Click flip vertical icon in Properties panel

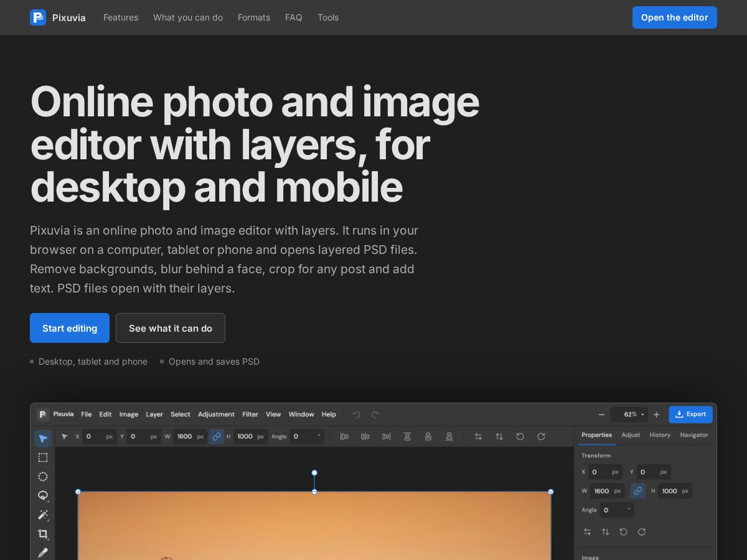605,531
